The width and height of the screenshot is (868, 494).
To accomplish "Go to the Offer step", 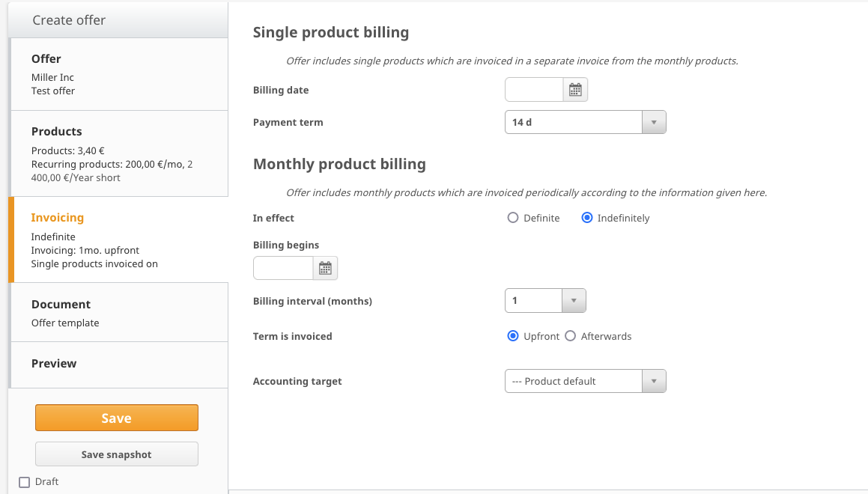I will (x=118, y=74).
